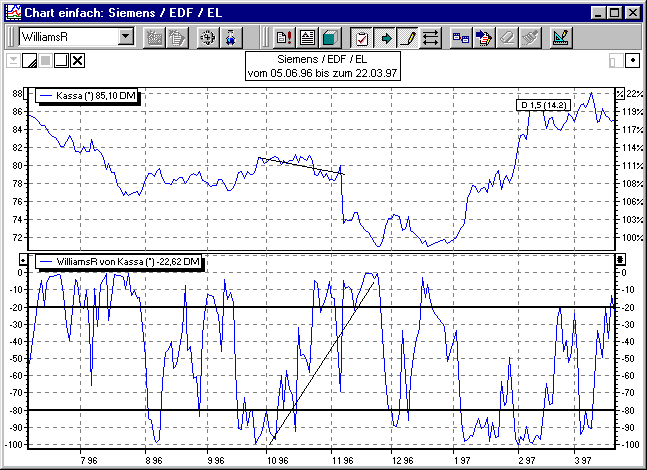Click the red exclamation document icon
The image size is (647, 470).
pos(283,38)
